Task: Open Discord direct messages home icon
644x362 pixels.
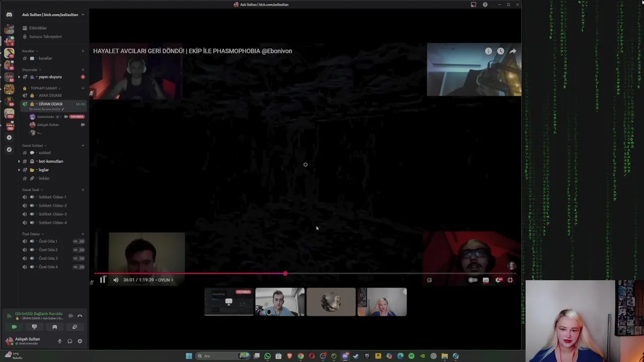Action: pyautogui.click(x=9, y=15)
